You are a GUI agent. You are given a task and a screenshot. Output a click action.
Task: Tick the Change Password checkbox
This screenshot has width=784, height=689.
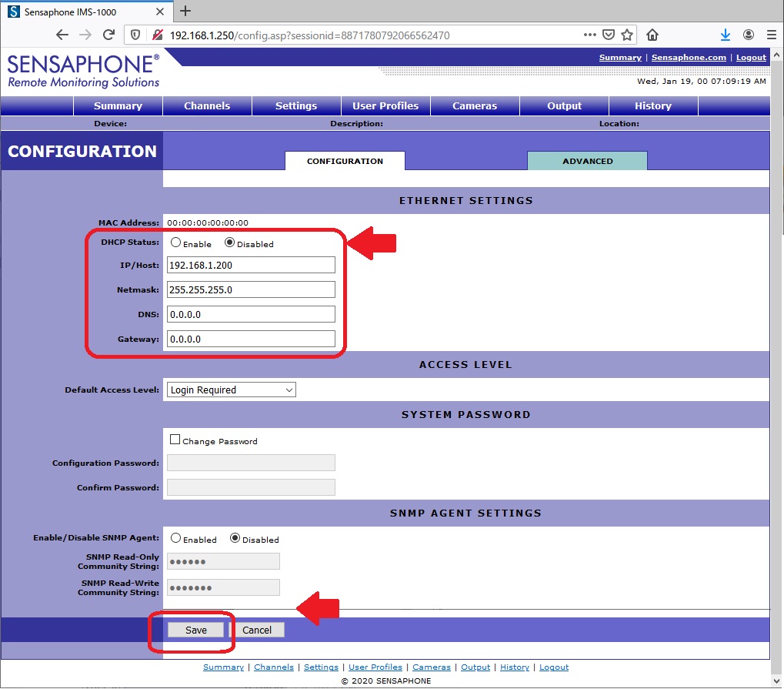click(175, 440)
